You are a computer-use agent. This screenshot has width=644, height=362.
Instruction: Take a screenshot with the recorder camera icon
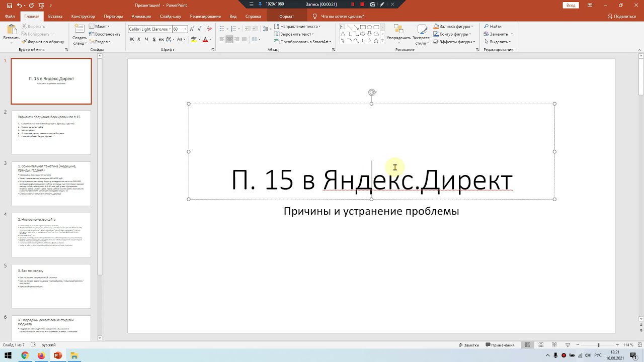[x=372, y=4]
